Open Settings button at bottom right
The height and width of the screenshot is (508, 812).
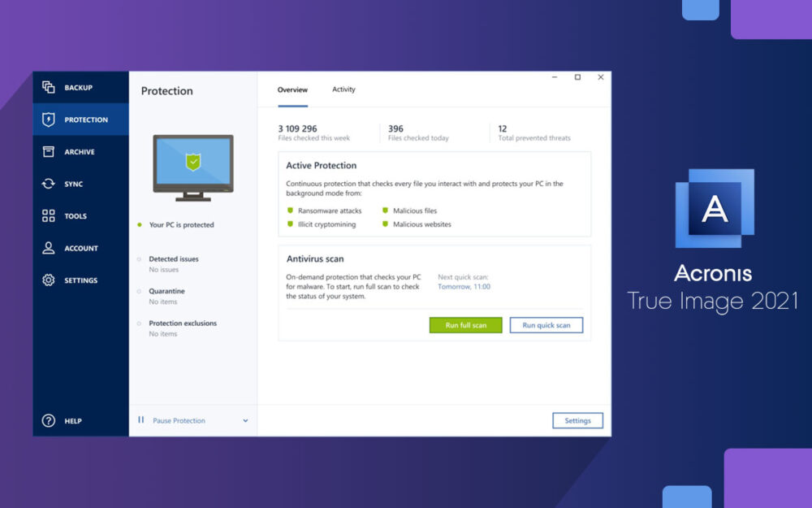[577, 420]
